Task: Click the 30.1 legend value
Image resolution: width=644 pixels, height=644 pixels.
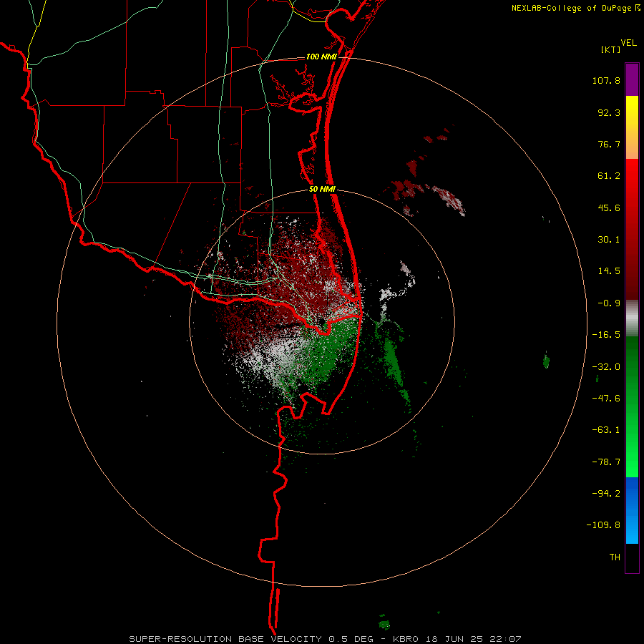Action: pos(609,240)
